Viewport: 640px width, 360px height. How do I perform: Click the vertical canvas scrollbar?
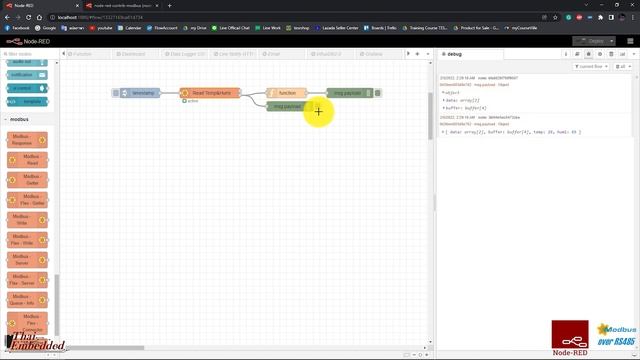pyautogui.click(x=430, y=116)
